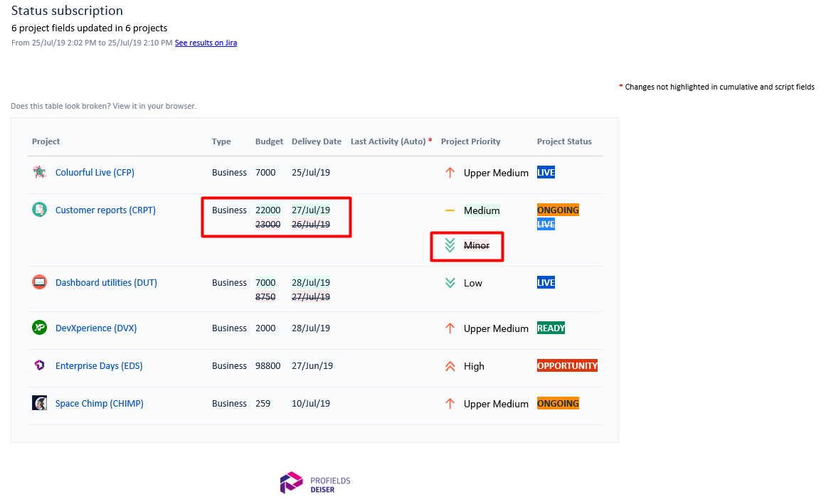Viewport: 826px width, 504px height.
Task: Click the green READY status badge
Action: 551,328
